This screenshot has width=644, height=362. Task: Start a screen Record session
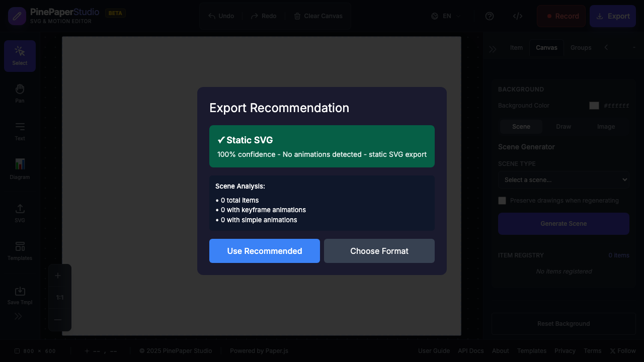click(561, 16)
